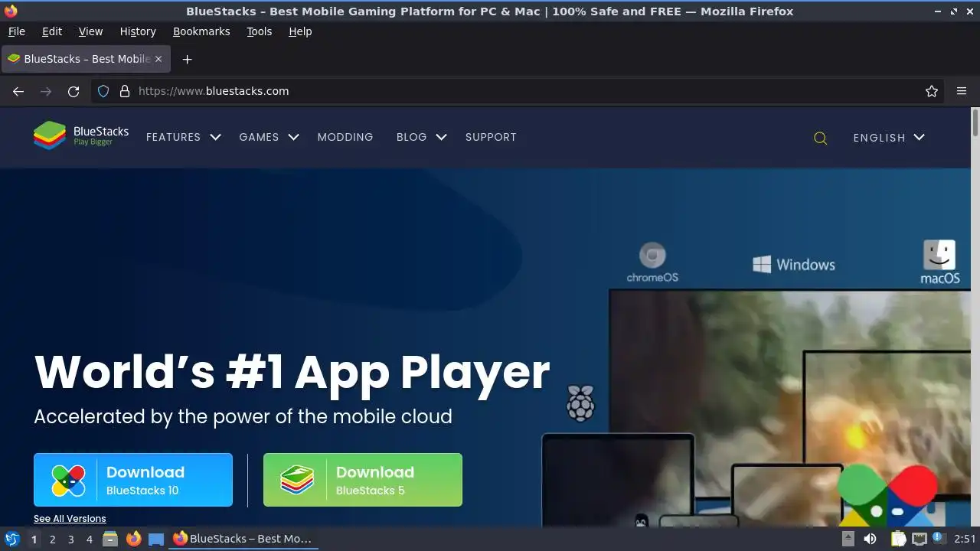Open the Edit menu

[52, 31]
